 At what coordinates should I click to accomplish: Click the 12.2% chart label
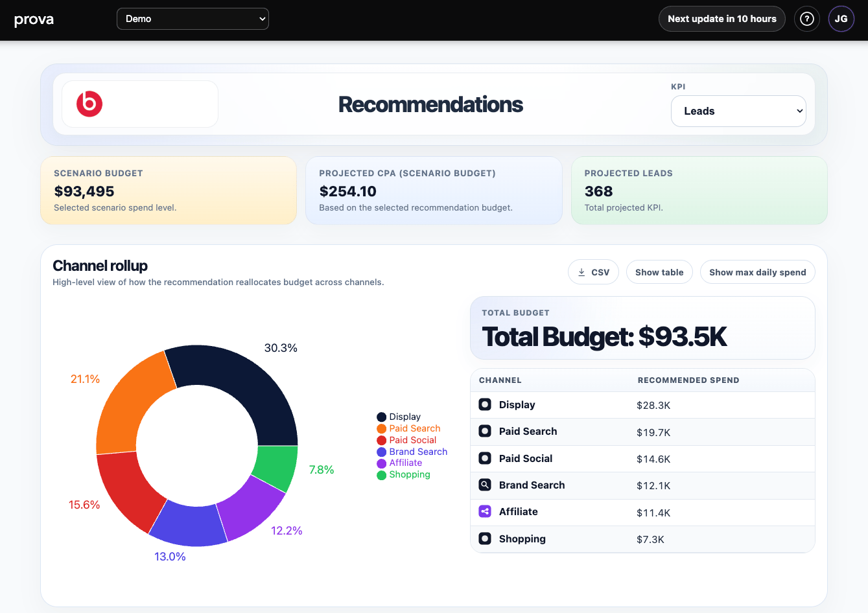287,531
